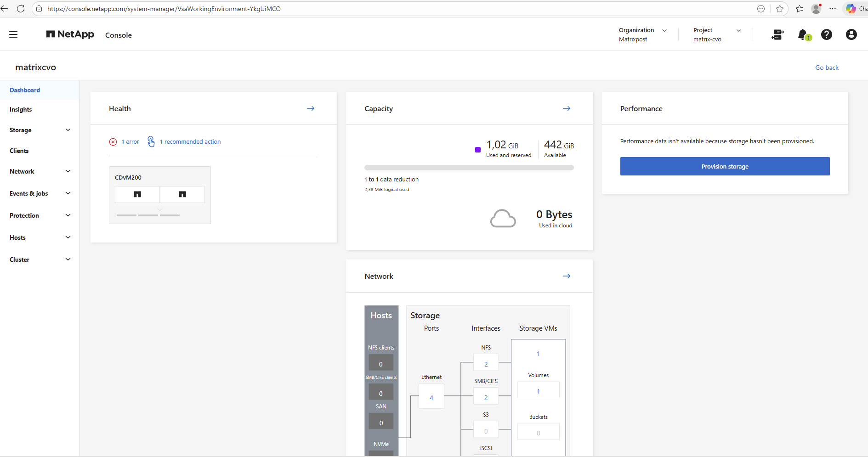Select Clients in the sidebar
The width and height of the screenshot is (868, 457).
click(19, 151)
